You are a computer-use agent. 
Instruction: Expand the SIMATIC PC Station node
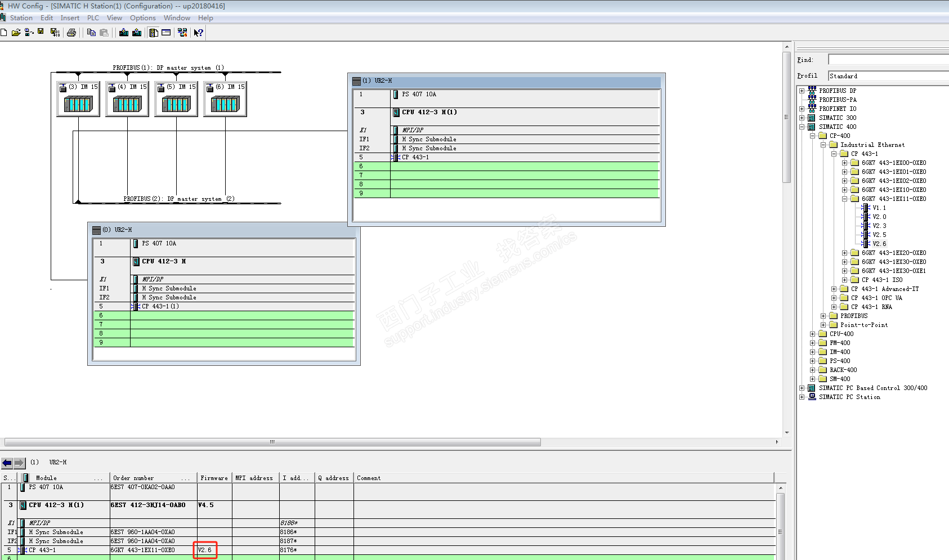tap(802, 397)
